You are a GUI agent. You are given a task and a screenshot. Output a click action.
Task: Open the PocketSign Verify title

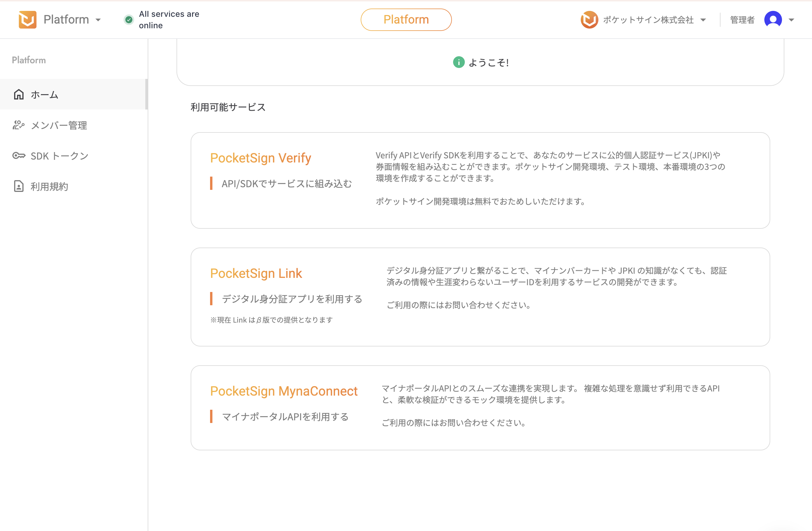coord(261,158)
